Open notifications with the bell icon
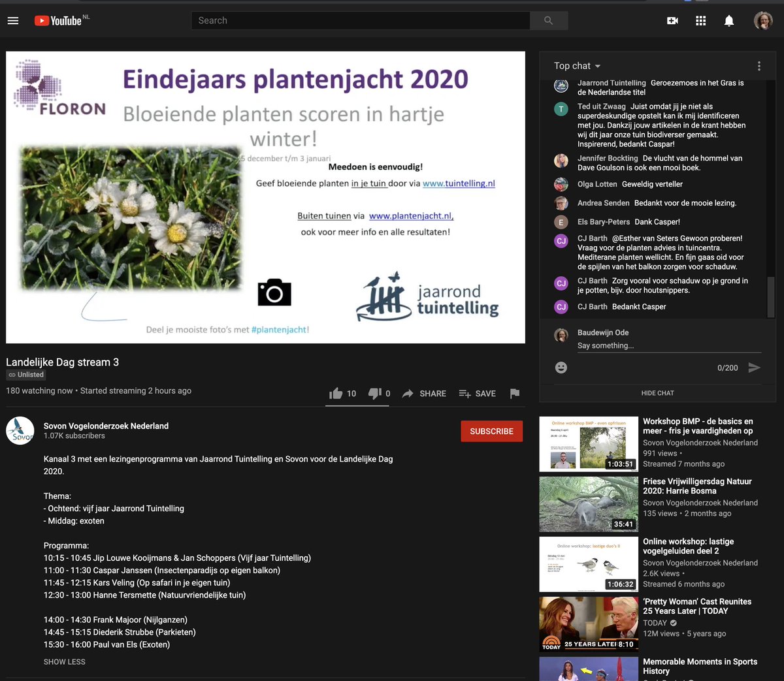 [x=728, y=20]
